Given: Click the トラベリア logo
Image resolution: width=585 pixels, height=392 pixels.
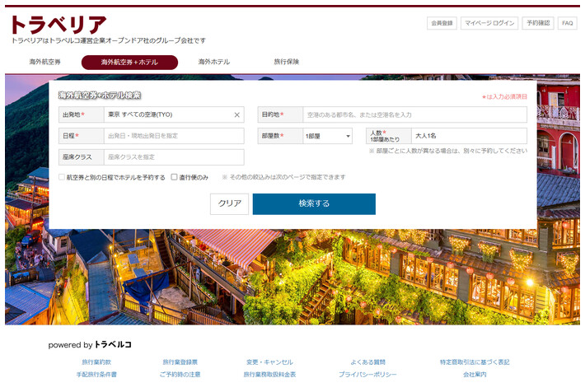Looking at the screenshot, I should pos(58,25).
